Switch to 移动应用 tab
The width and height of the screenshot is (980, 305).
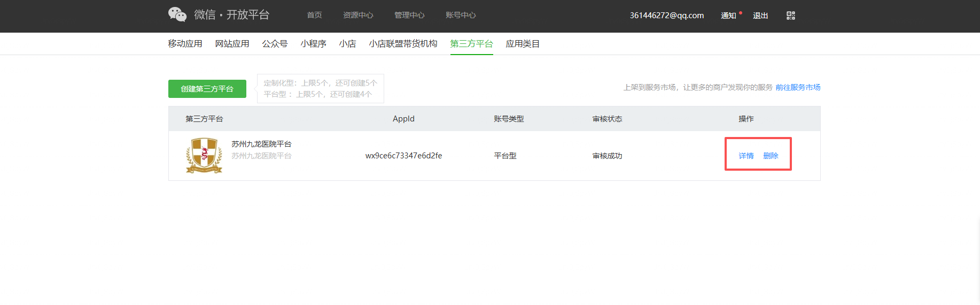tap(185, 44)
